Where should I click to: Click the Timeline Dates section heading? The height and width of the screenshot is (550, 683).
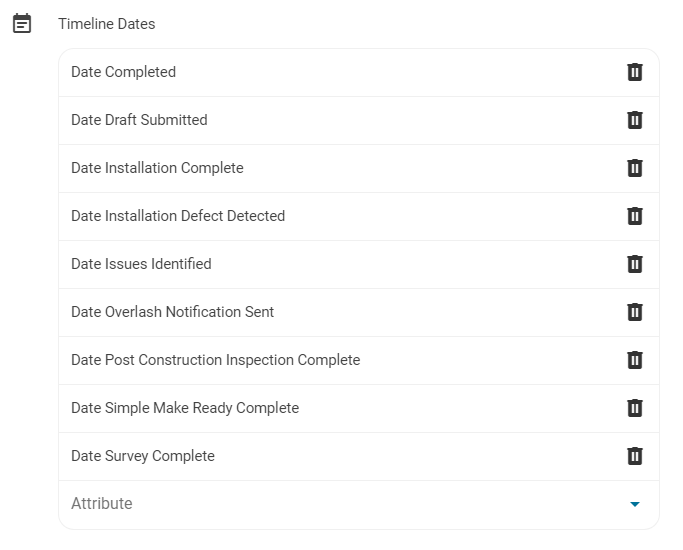click(x=107, y=23)
